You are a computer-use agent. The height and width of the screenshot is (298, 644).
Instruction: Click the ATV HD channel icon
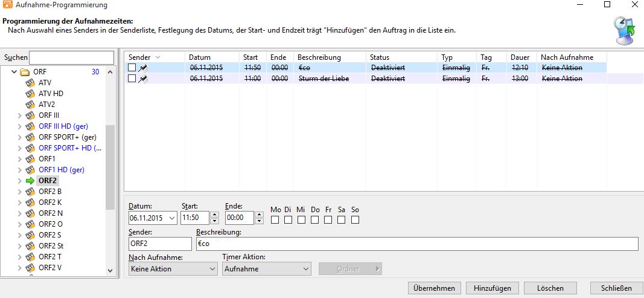(x=31, y=94)
